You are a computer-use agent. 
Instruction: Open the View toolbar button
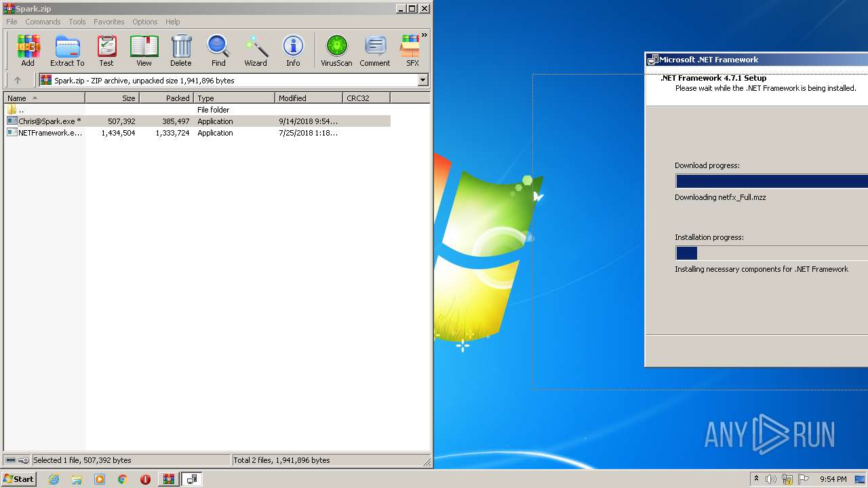point(144,51)
